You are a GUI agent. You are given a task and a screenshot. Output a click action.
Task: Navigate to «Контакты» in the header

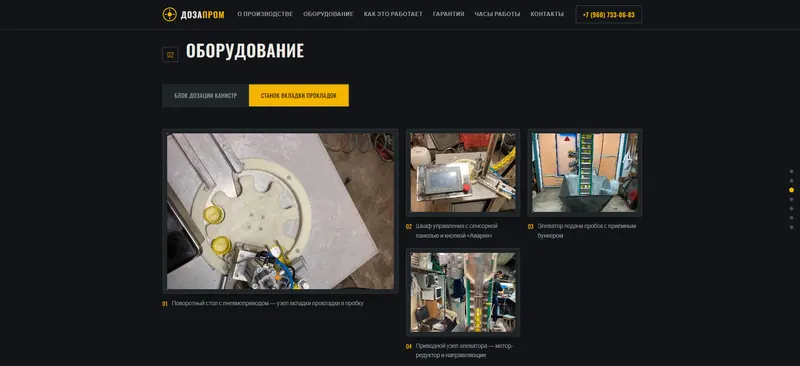547,14
